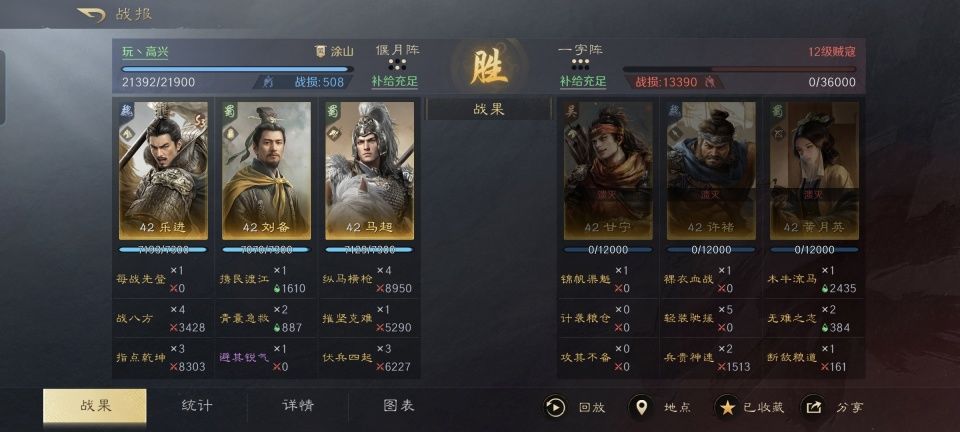
Task: Select the 图表 tab
Action: pyautogui.click(x=399, y=406)
